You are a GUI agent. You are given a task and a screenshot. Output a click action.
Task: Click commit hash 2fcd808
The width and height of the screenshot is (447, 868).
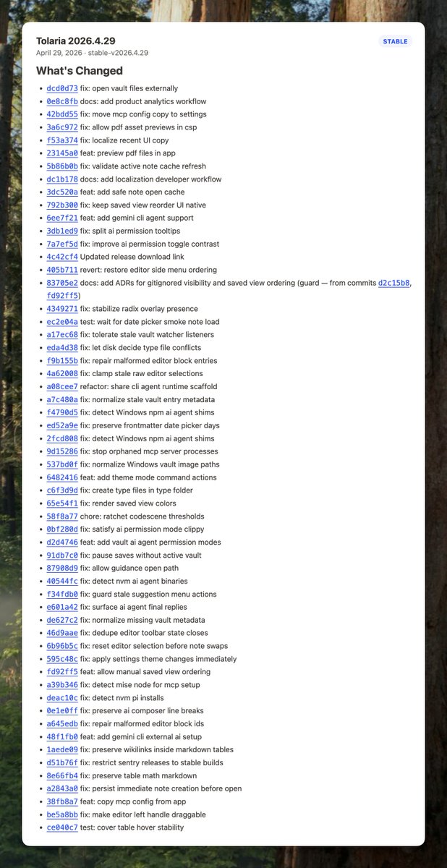62,439
